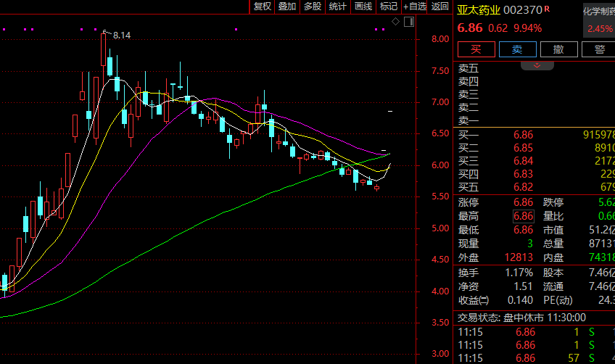Add stock to watchlist via +自选
This screenshot has height=364, width=615.
click(x=414, y=7)
